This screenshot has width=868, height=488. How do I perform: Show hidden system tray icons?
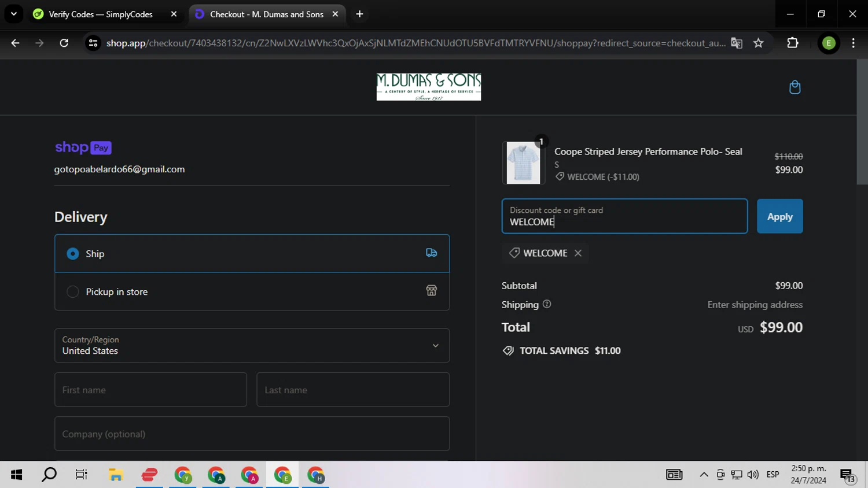pyautogui.click(x=704, y=475)
